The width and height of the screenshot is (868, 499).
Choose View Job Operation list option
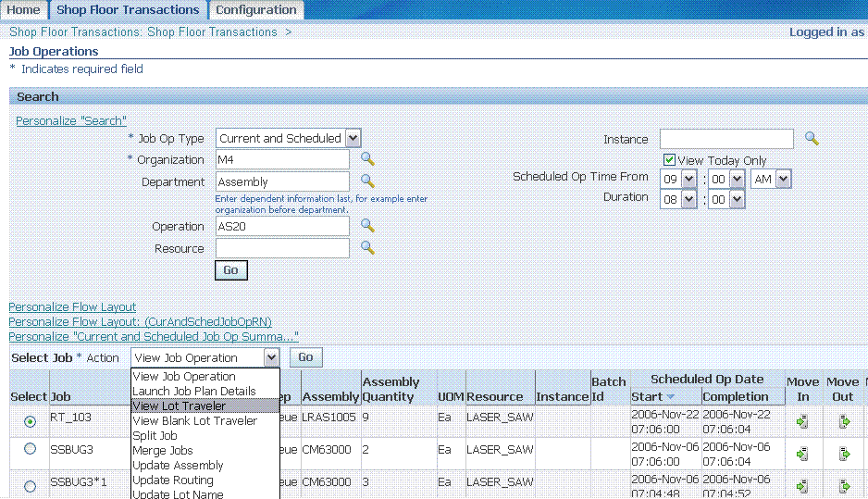[x=205, y=377]
